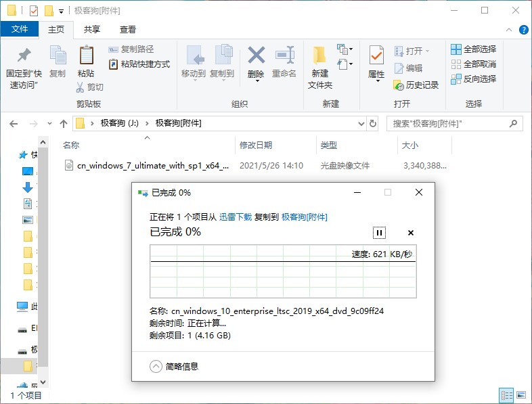Click Invert selection (反向选择)
Image resolution: width=532 pixels, height=404 pixels.
(x=474, y=79)
